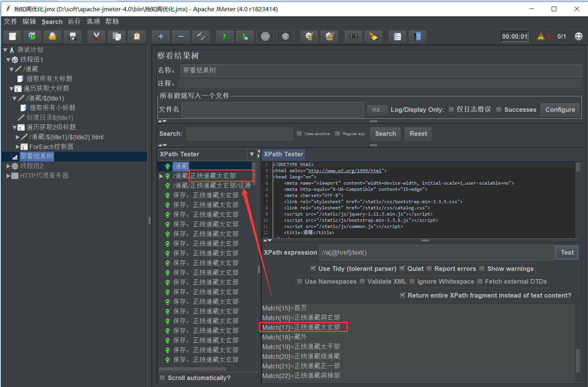Click the Toggle enable/disable icon
Screen dimensions: 588x387
(201, 36)
